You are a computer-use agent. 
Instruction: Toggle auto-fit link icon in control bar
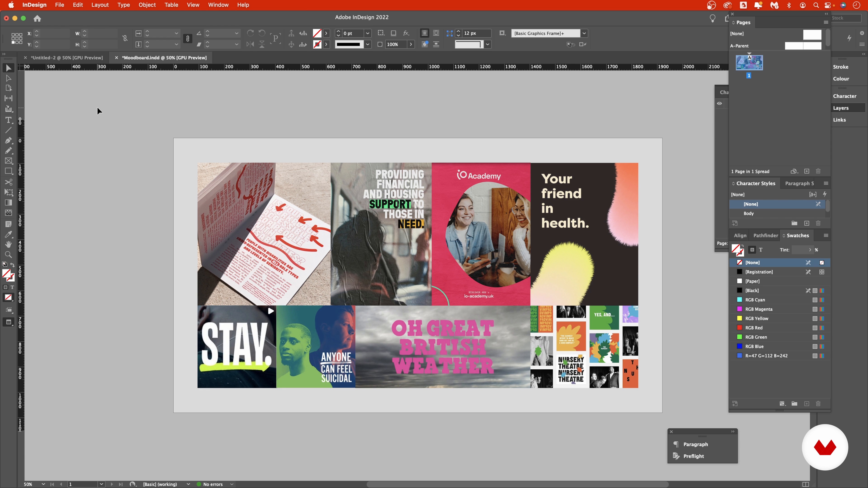pos(188,39)
